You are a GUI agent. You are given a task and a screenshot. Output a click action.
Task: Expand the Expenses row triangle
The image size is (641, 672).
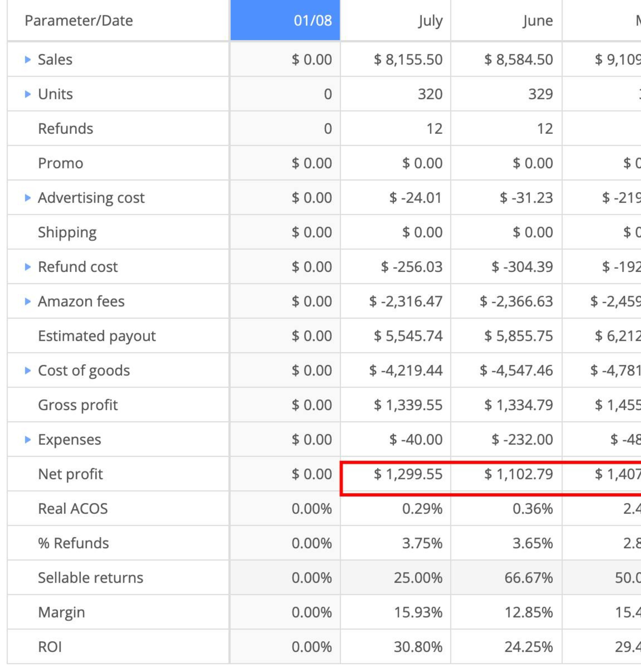28,440
